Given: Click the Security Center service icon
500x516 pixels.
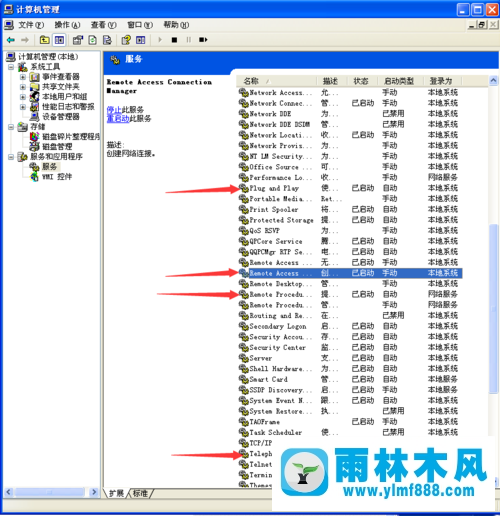Looking at the screenshot, I should (x=243, y=347).
